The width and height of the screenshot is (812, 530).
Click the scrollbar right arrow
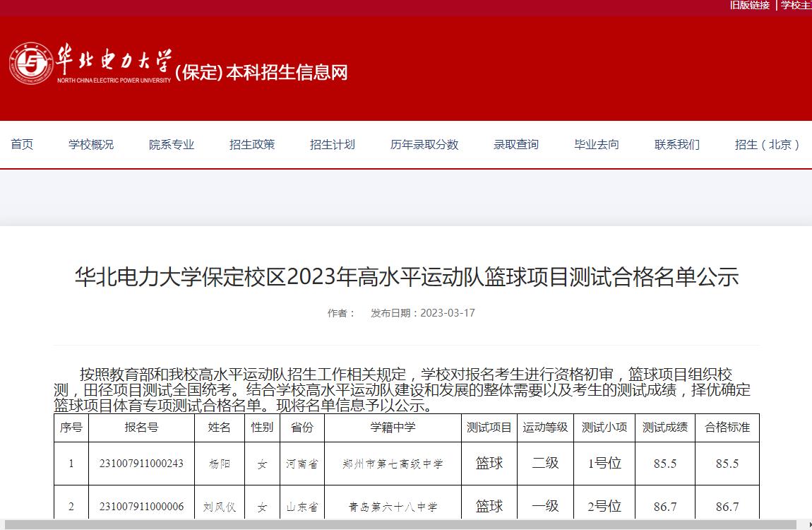point(809,524)
